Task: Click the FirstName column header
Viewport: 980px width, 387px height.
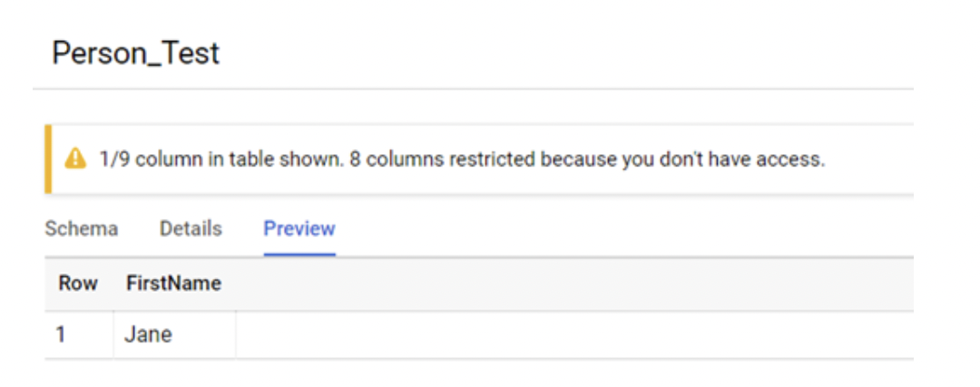Action: point(173,283)
